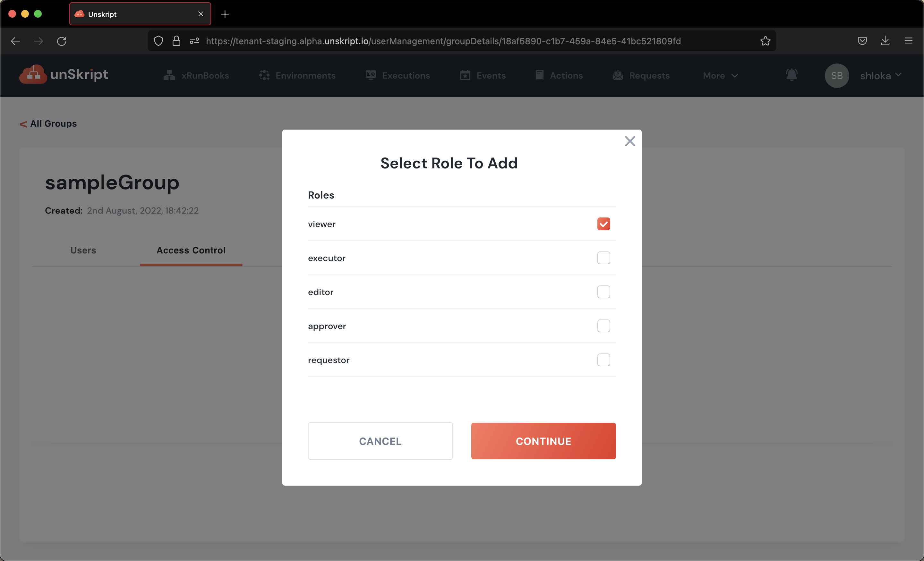The height and width of the screenshot is (561, 924).
Task: Click the SB user avatar
Action: click(837, 76)
